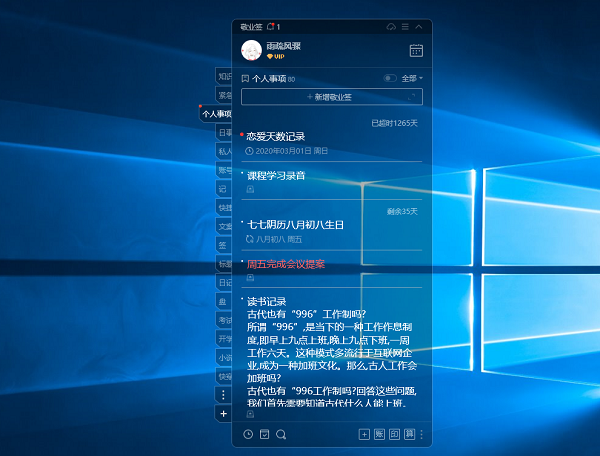
Task: Open the 算 calculator tool icon
Action: point(409,434)
